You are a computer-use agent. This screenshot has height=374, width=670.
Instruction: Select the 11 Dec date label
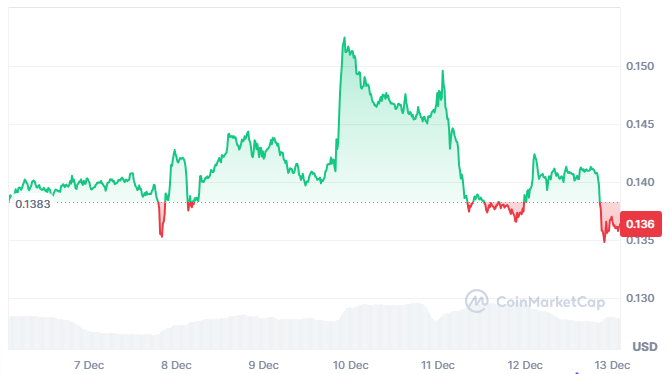pos(438,365)
